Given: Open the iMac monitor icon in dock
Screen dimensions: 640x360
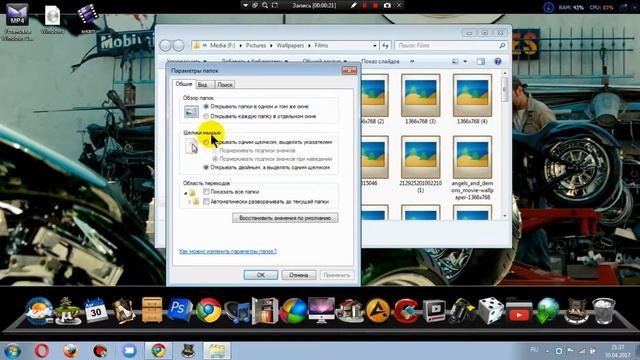Looking at the screenshot, I should pyautogui.click(x=321, y=310).
